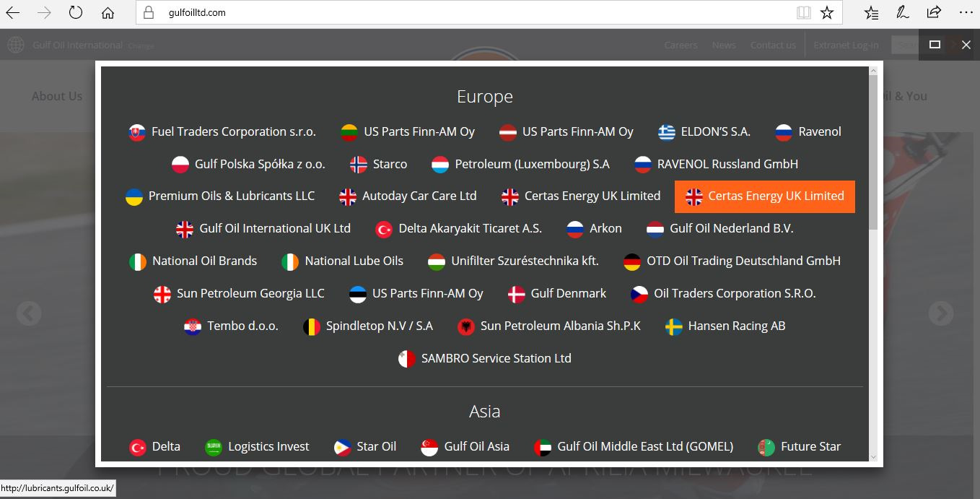Open Autoday Car Care Ltd
The image size is (980, 499).
click(408, 196)
